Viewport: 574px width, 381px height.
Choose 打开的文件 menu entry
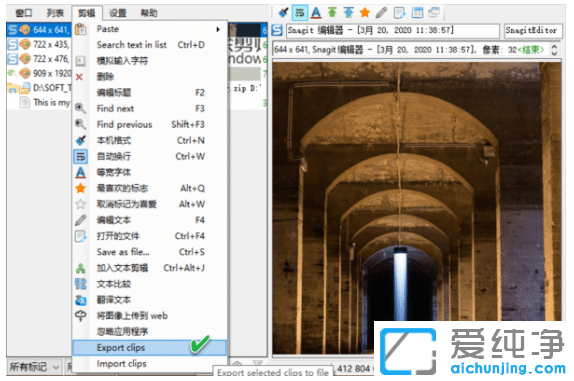pos(150,236)
